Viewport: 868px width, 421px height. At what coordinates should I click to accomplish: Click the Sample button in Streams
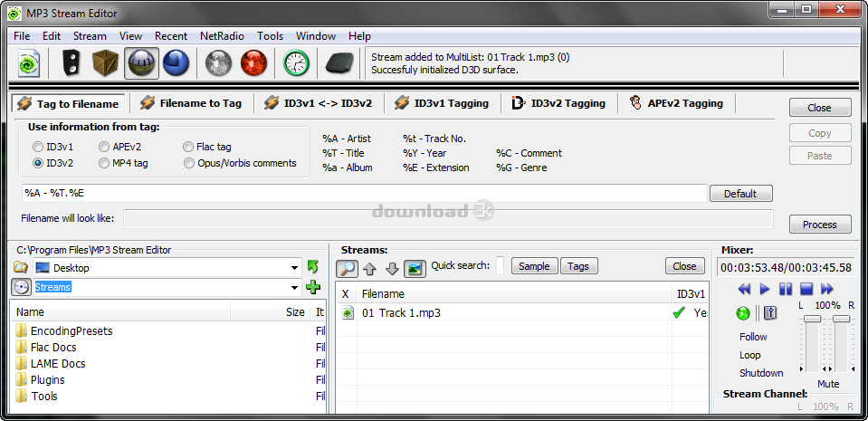(534, 266)
